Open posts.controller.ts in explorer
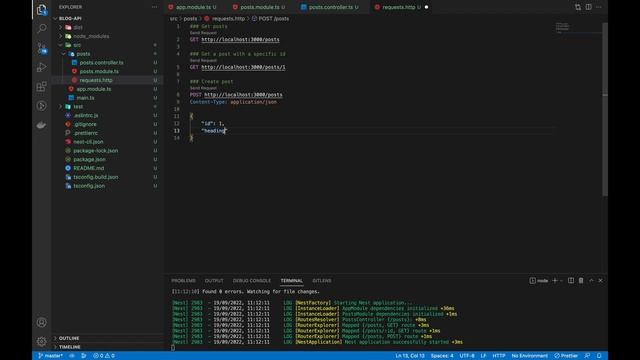The width and height of the screenshot is (640, 360). tap(101, 62)
